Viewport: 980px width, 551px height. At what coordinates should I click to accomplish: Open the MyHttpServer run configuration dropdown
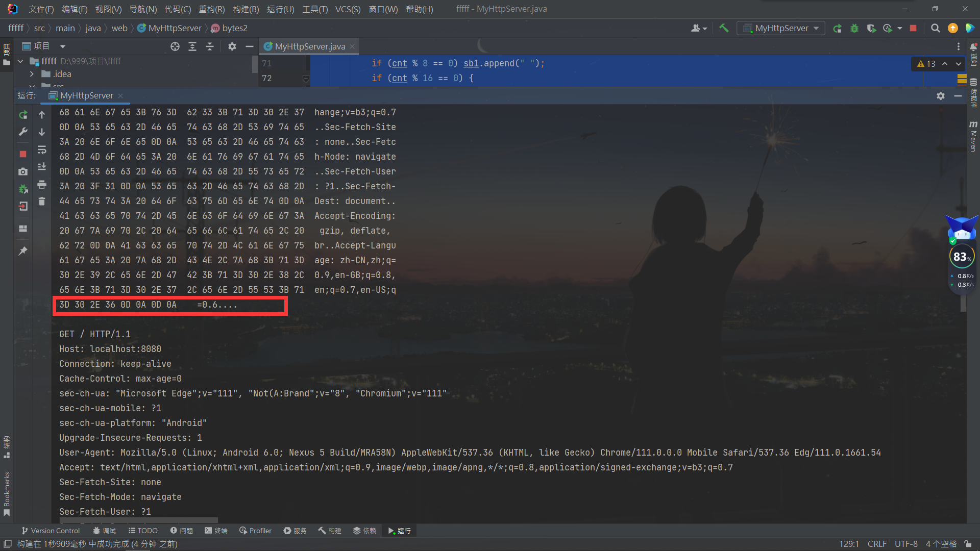[781, 28]
